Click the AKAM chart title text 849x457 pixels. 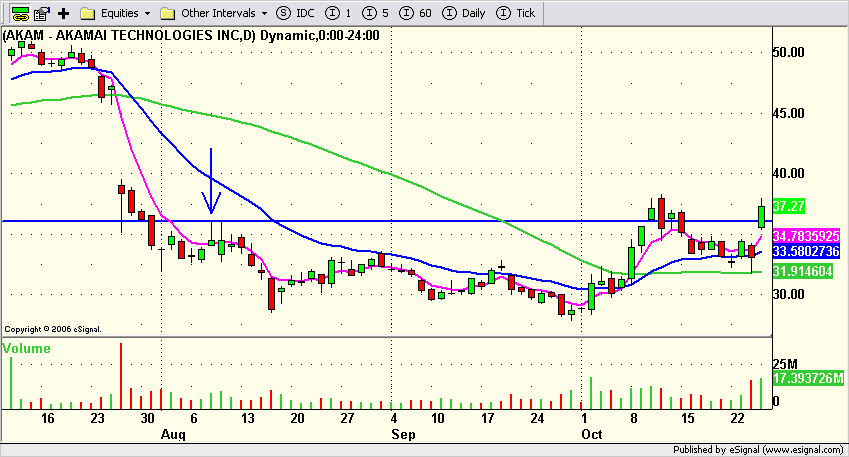pyautogui.click(x=191, y=36)
